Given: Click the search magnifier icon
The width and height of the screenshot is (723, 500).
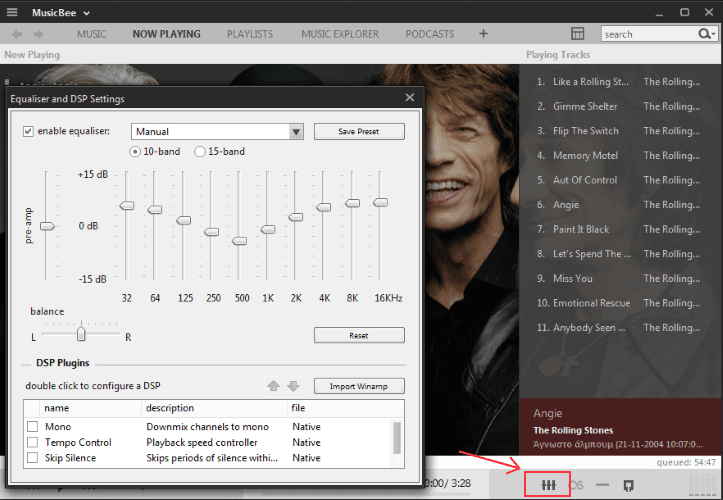Looking at the screenshot, I should click(x=703, y=34).
